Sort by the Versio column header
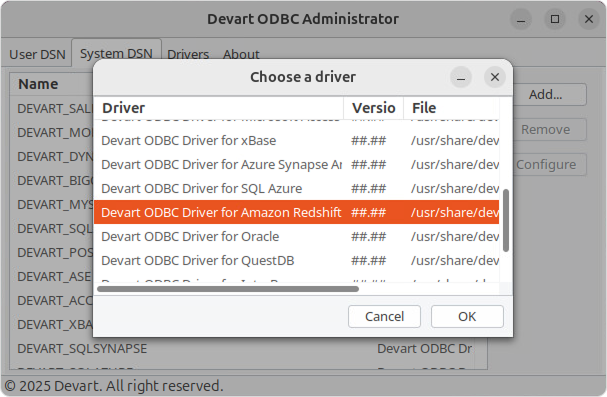Viewport: 607px width, 397px height. tap(374, 108)
